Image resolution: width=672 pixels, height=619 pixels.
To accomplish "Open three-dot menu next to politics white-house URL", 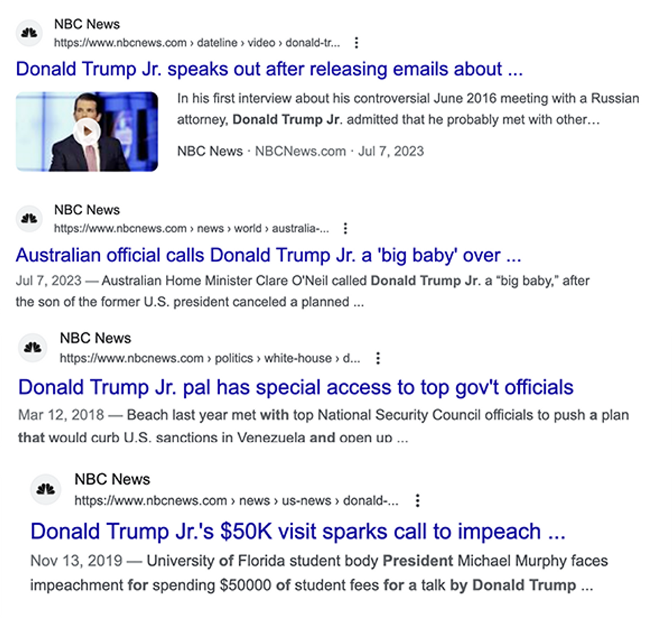I will tap(378, 358).
